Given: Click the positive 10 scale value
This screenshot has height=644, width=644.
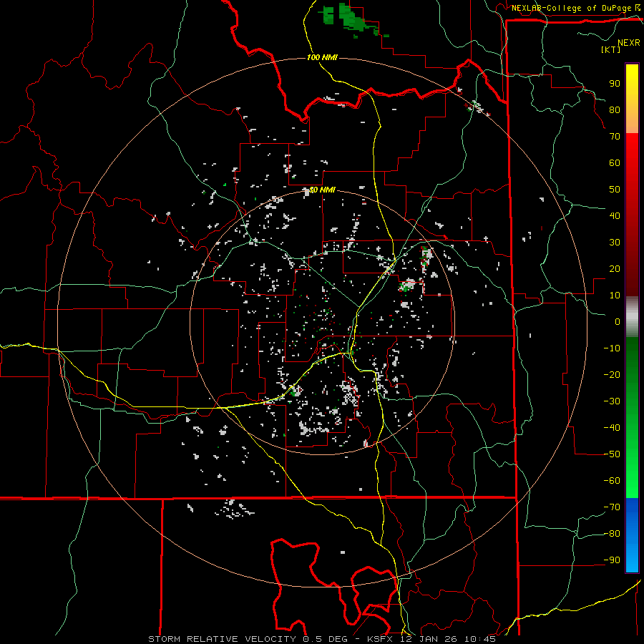Looking at the screenshot, I should (x=615, y=296).
